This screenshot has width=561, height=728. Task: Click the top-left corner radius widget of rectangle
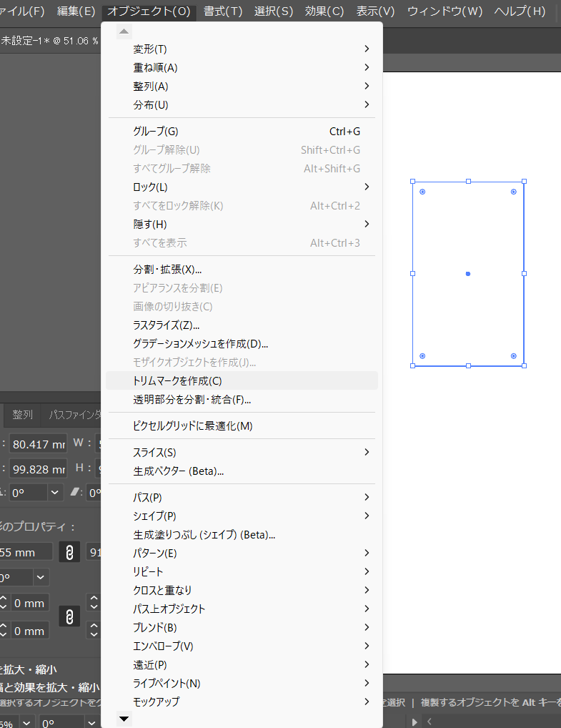422,192
